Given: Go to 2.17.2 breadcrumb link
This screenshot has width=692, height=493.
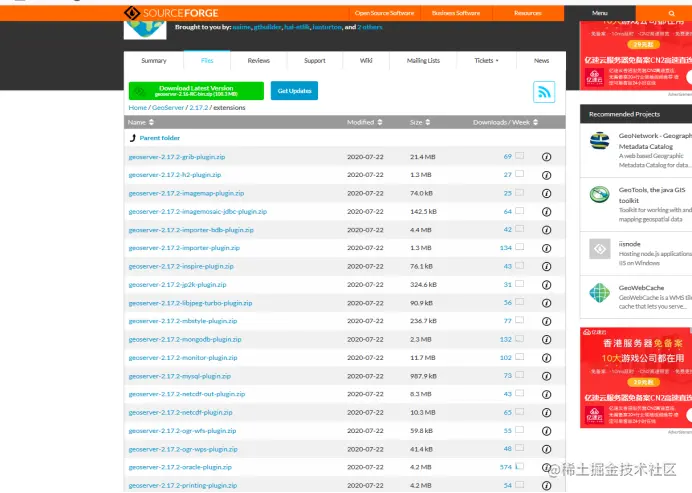Looking at the screenshot, I should pos(199,108).
